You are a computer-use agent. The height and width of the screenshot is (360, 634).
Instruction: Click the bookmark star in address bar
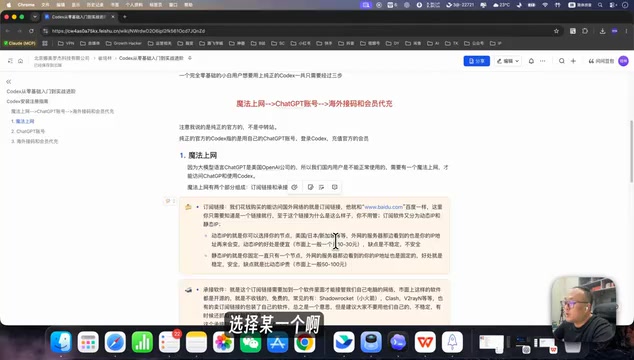click(x=556, y=31)
